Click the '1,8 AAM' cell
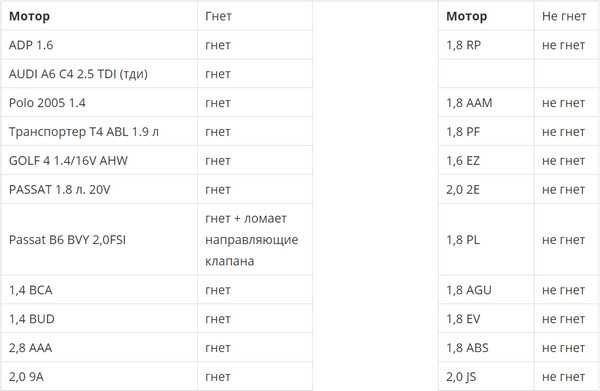Screen dimensions: 600x391 [486, 103]
